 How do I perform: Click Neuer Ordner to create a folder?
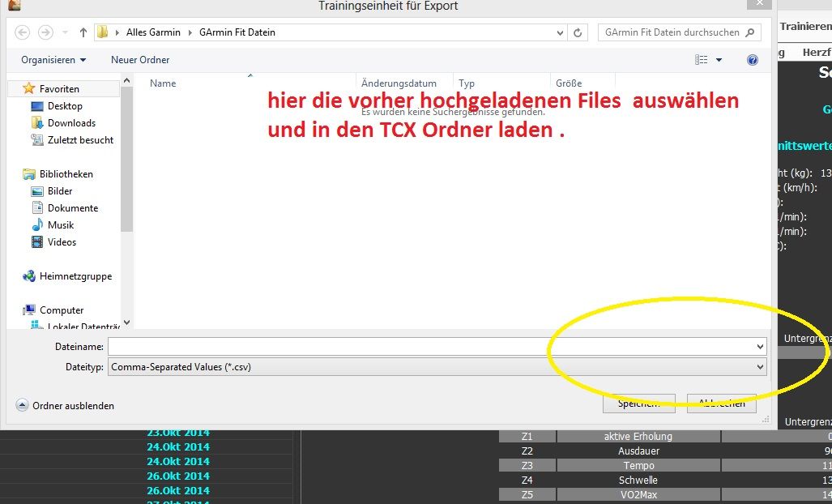(140, 60)
